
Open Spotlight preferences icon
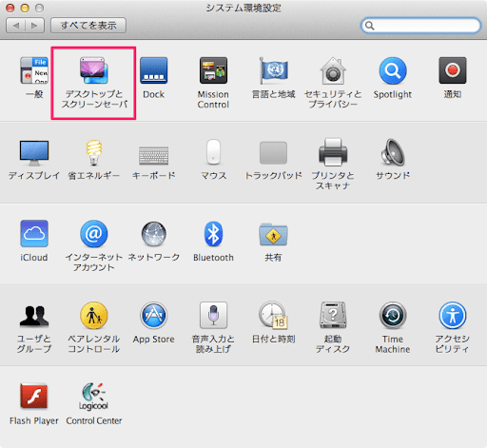[x=393, y=70]
